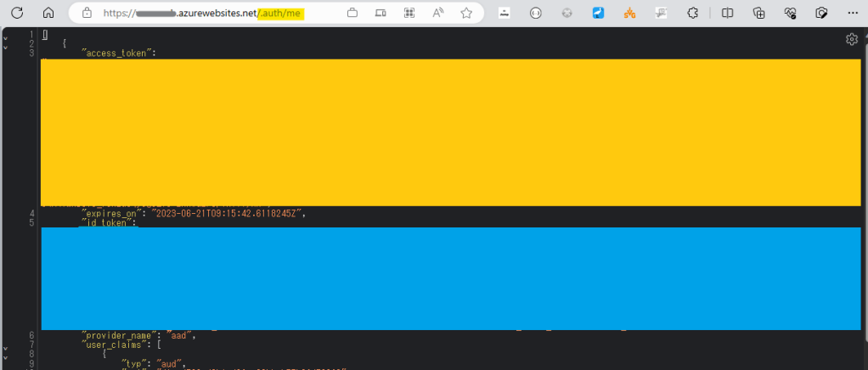Open the Collections panel

tap(759, 14)
